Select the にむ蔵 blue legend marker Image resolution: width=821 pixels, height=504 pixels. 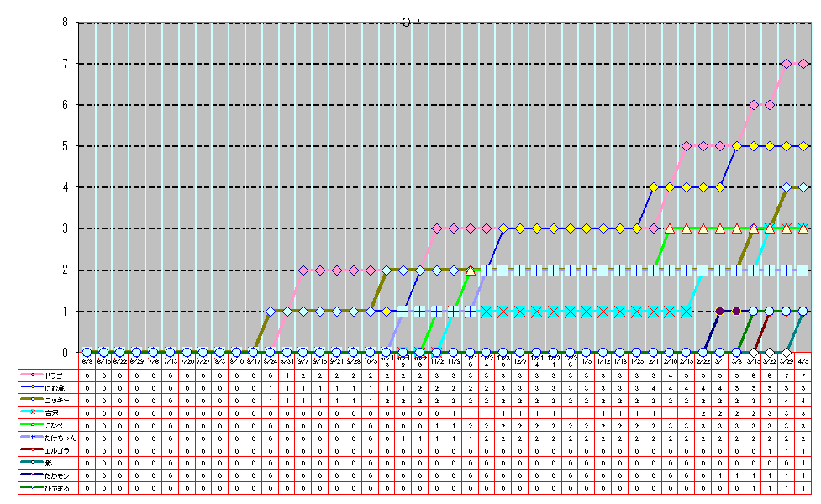coord(32,387)
